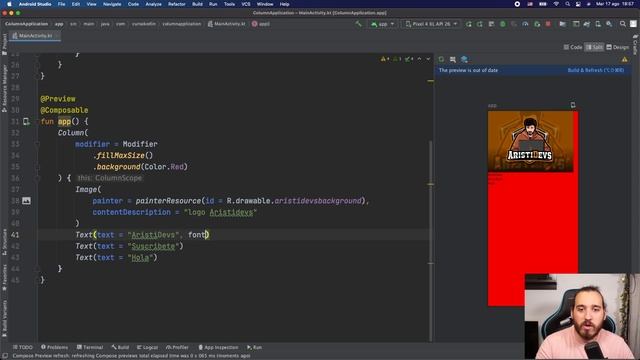
Task: Click the layers icon in preview toolbar
Action: [464, 59]
